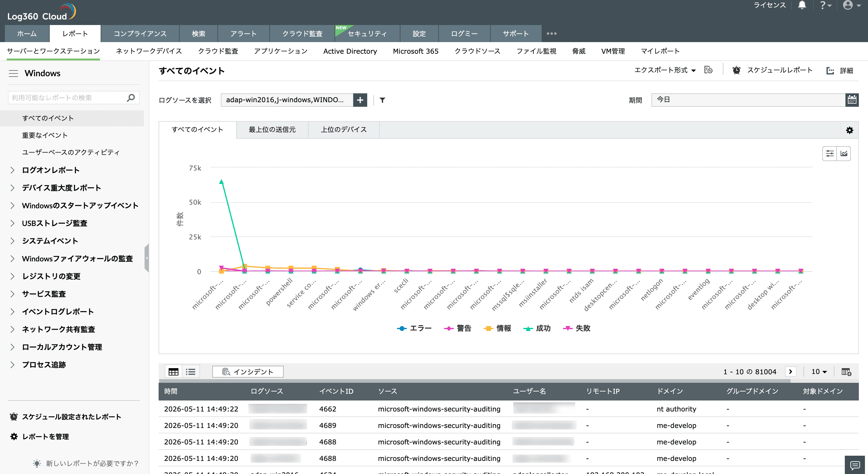The height and width of the screenshot is (474, 868).
Task: Open the user account avatar menu
Action: (852, 5)
